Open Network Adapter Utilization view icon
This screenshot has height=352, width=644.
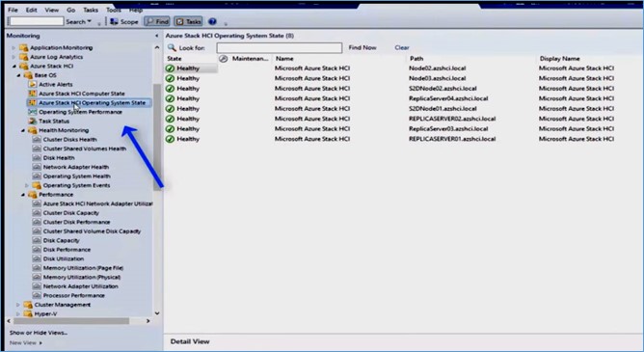coord(37,286)
